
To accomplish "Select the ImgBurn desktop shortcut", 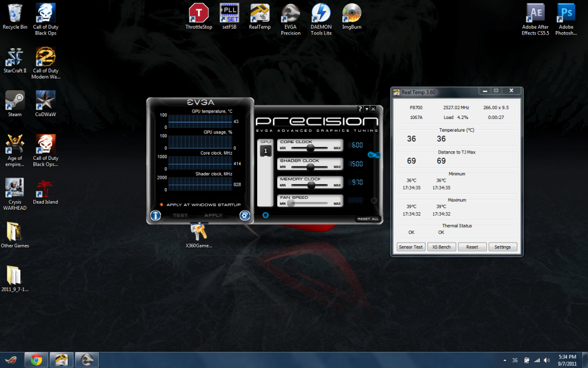I will (352, 17).
